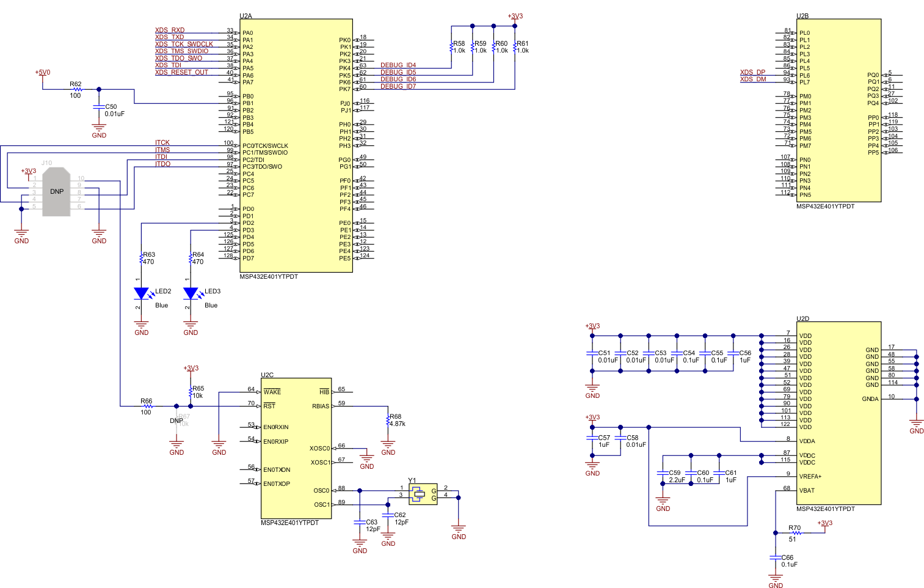Select the R66 series resistor symbol
Viewport: 924px width, 588px height.
(x=147, y=406)
